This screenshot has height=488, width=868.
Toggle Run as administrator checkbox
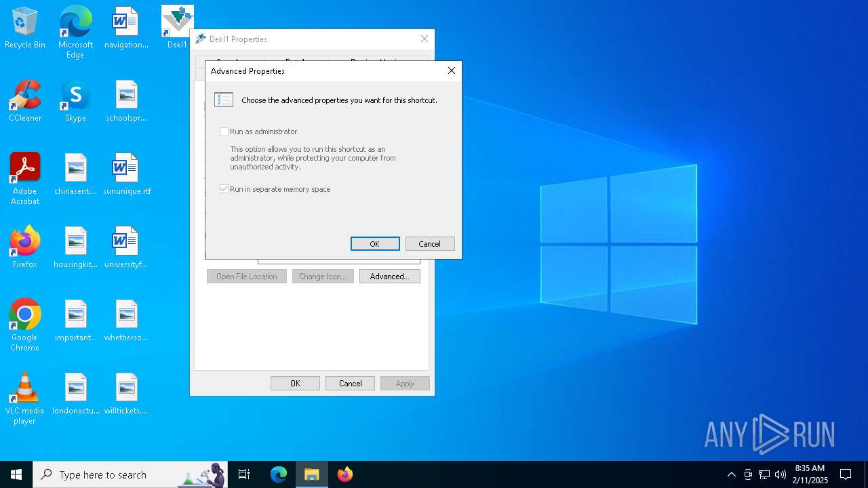pos(224,132)
